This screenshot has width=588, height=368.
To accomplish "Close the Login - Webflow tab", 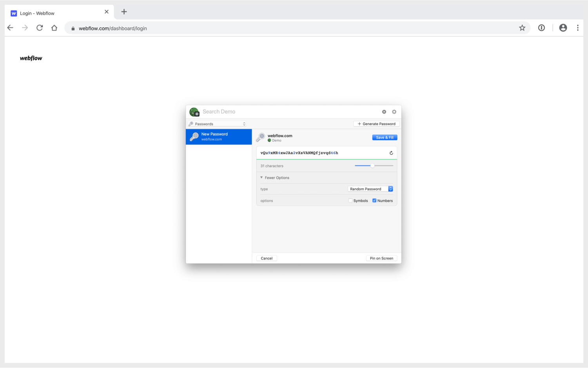I will coord(107,12).
